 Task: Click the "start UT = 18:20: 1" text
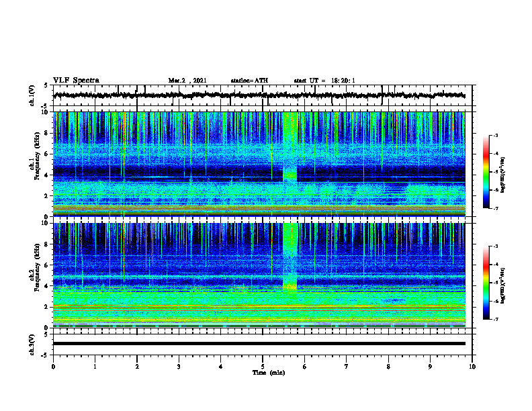pyautogui.click(x=324, y=81)
